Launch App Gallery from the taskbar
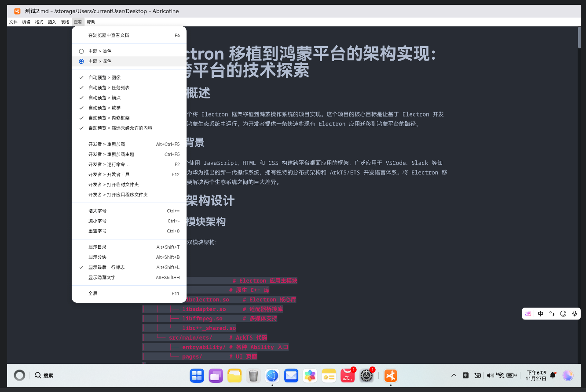The image size is (586, 392). click(x=348, y=376)
